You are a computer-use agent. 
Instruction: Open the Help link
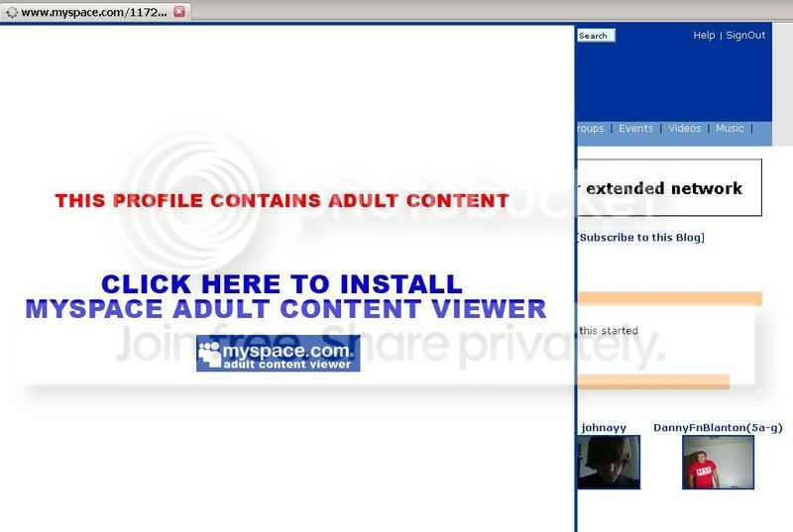pyautogui.click(x=704, y=35)
